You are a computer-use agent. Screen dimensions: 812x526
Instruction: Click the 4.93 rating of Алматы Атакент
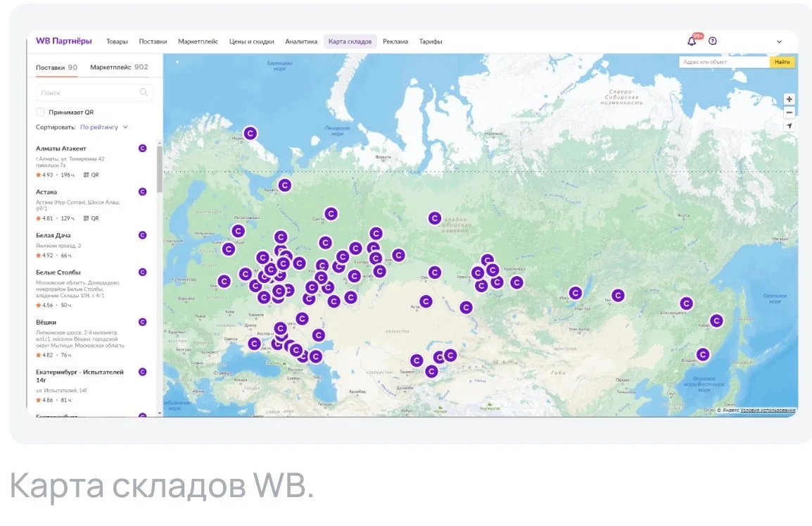44,175
